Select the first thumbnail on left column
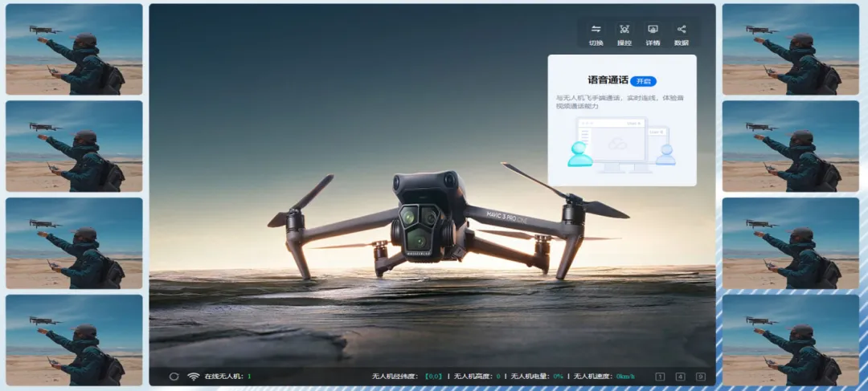This screenshot has height=391, width=868. click(74, 50)
